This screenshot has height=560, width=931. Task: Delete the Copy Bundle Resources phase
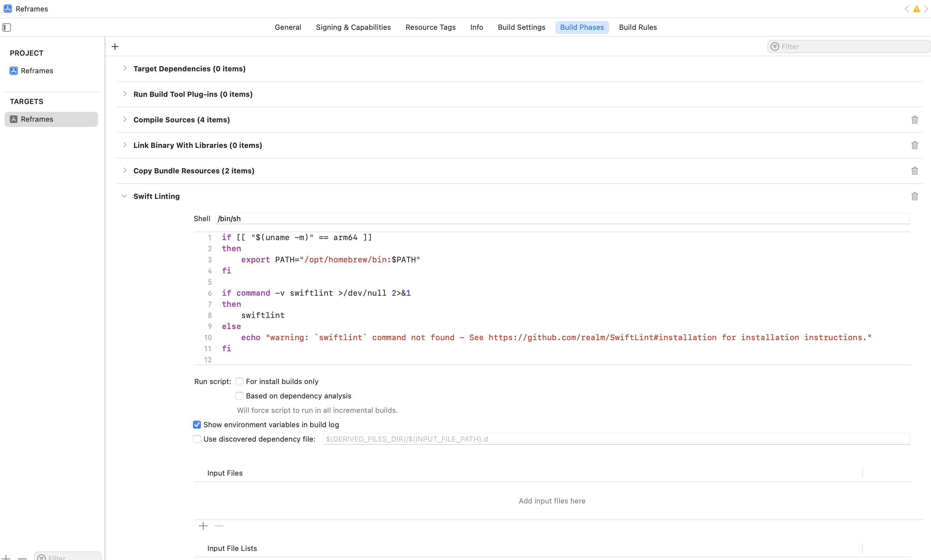pyautogui.click(x=914, y=170)
